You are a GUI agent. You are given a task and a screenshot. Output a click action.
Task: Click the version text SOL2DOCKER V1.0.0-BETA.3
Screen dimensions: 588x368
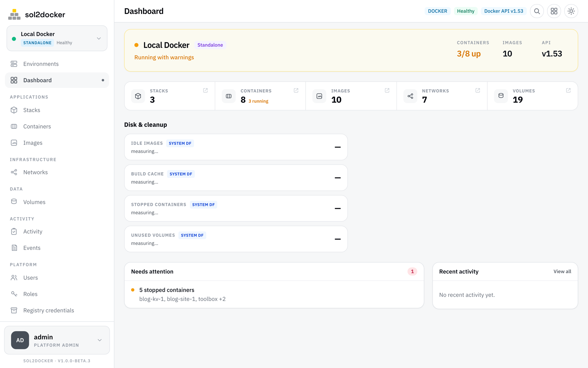[57, 361]
